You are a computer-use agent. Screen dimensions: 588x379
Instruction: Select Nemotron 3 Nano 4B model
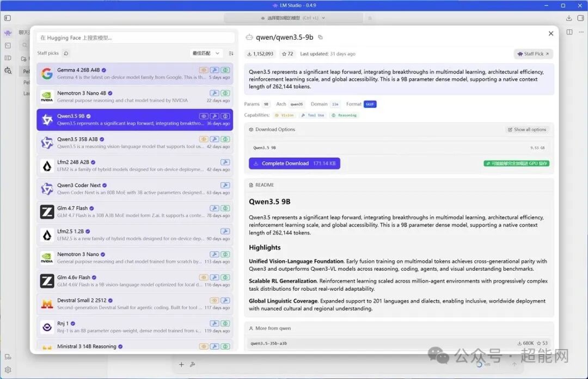(x=135, y=97)
